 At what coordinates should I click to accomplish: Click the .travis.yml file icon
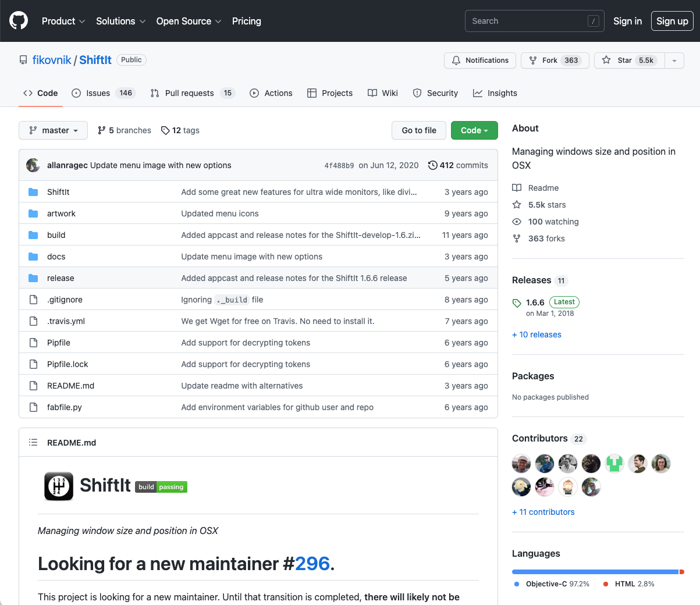tap(33, 321)
